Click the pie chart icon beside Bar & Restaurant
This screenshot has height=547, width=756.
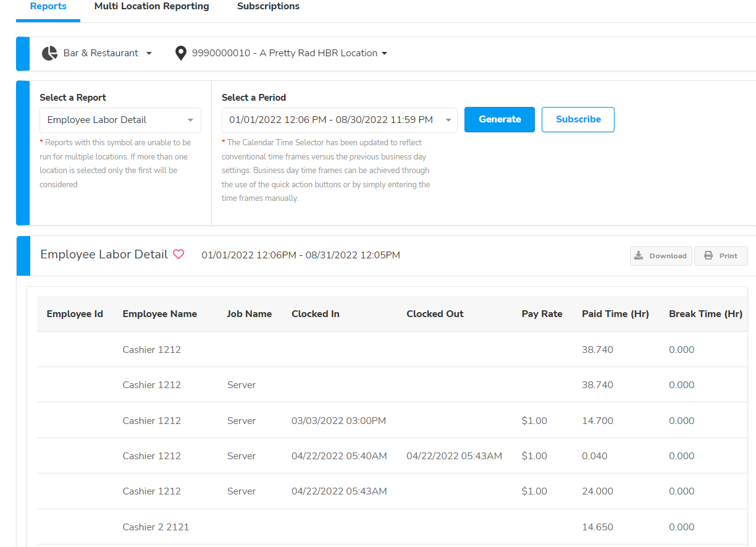pyautogui.click(x=49, y=53)
